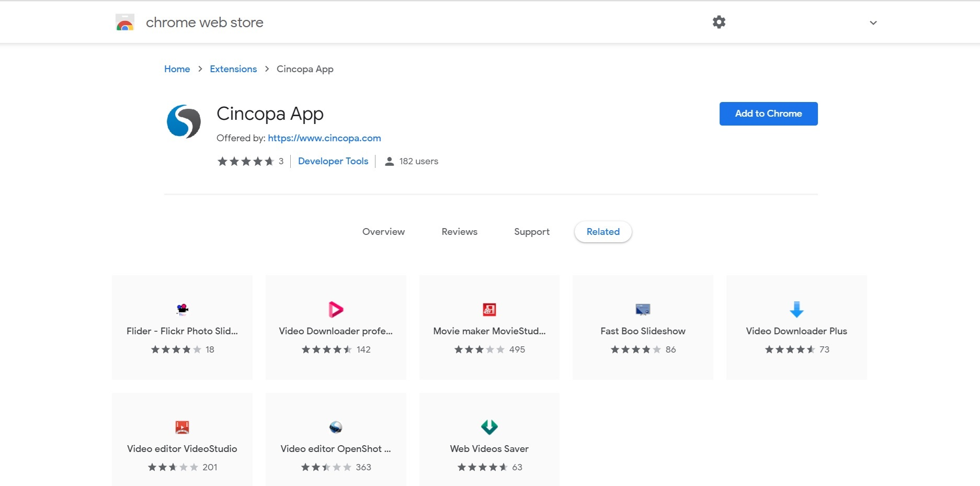Screen dimensions: 980x486
Task: Expand the account dropdown chevron
Action: click(873, 23)
